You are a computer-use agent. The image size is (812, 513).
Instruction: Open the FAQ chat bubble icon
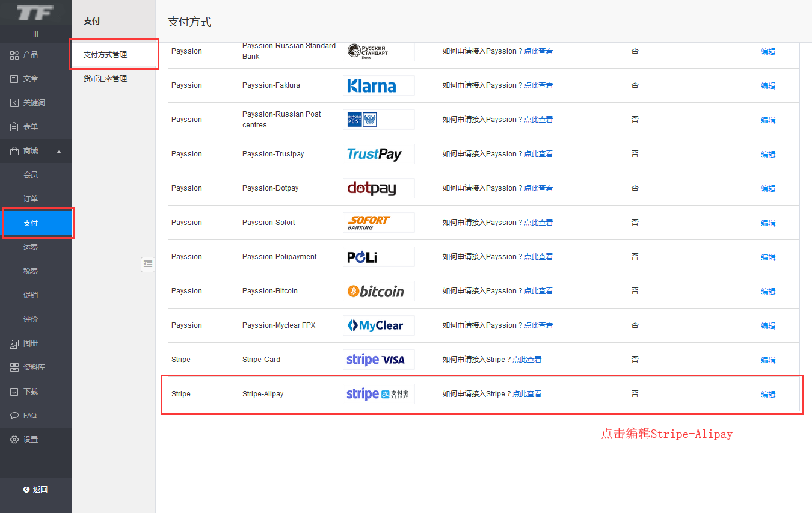14,416
